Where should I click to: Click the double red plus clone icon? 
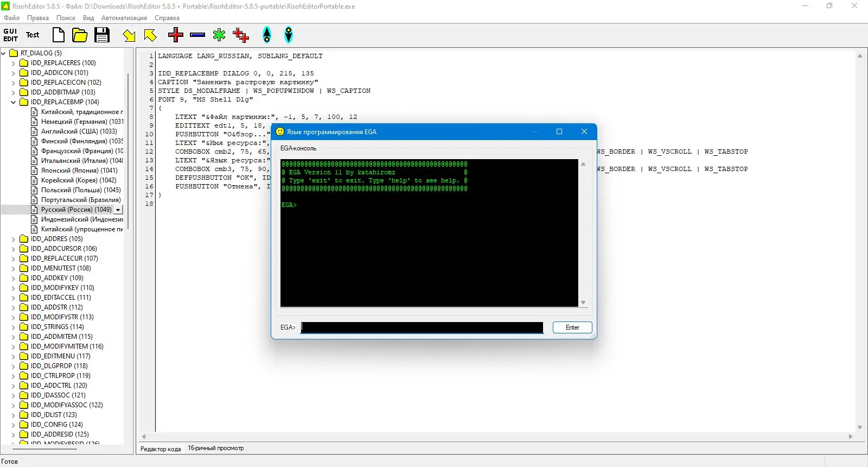click(241, 35)
